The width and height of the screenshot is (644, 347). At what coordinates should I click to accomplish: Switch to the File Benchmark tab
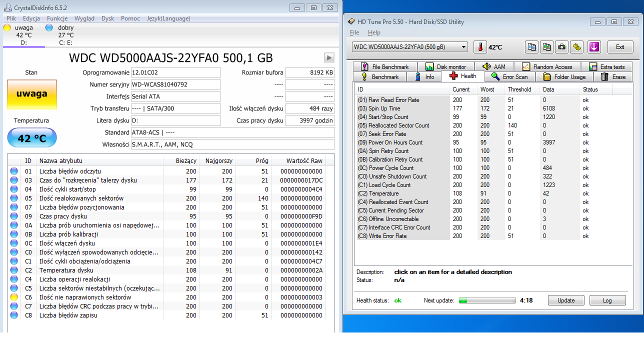click(x=384, y=66)
